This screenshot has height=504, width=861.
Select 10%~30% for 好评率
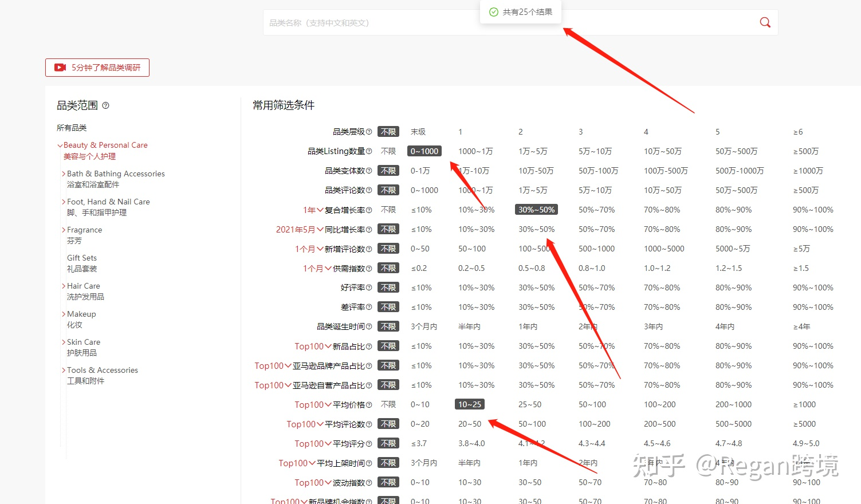pyautogui.click(x=475, y=287)
